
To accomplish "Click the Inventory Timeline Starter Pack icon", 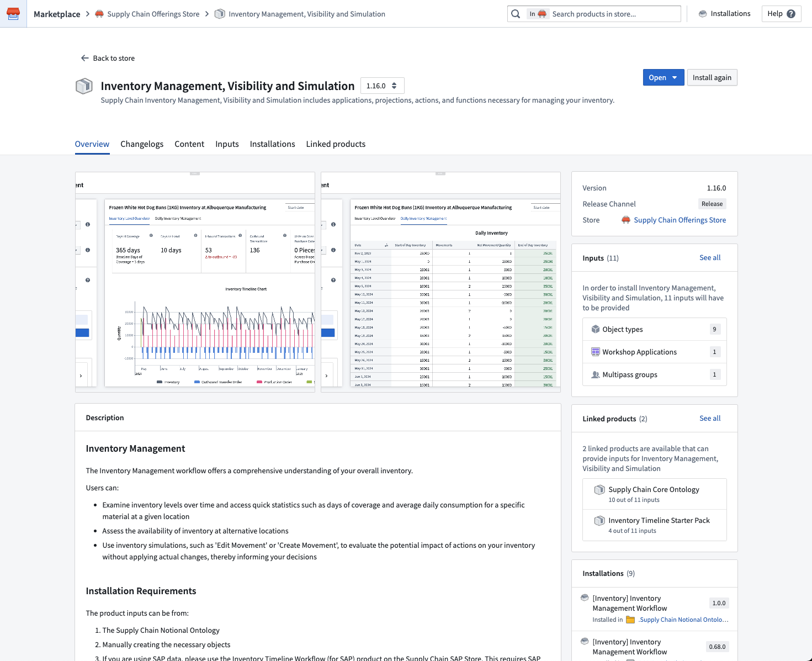I will click(x=599, y=521).
